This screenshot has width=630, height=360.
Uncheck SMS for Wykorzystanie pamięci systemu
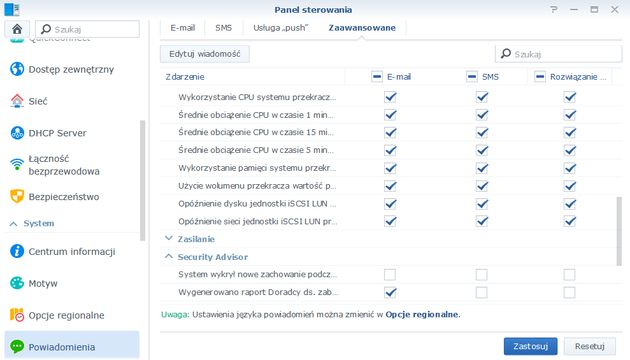tap(481, 168)
